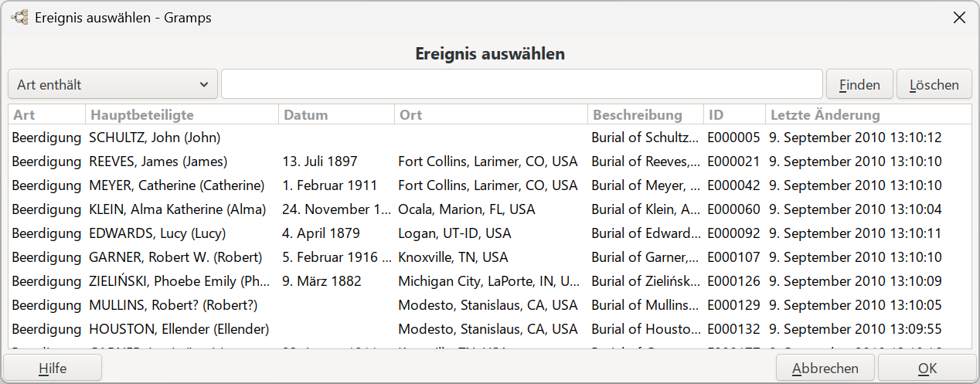Click place Logan, UT-ID, USA

[454, 233]
